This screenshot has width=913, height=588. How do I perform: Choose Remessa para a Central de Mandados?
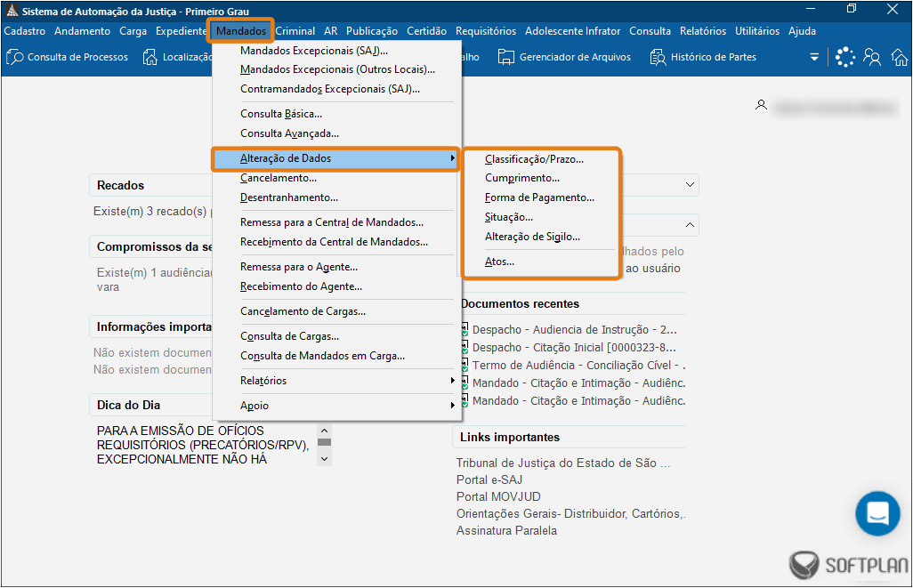click(x=336, y=222)
